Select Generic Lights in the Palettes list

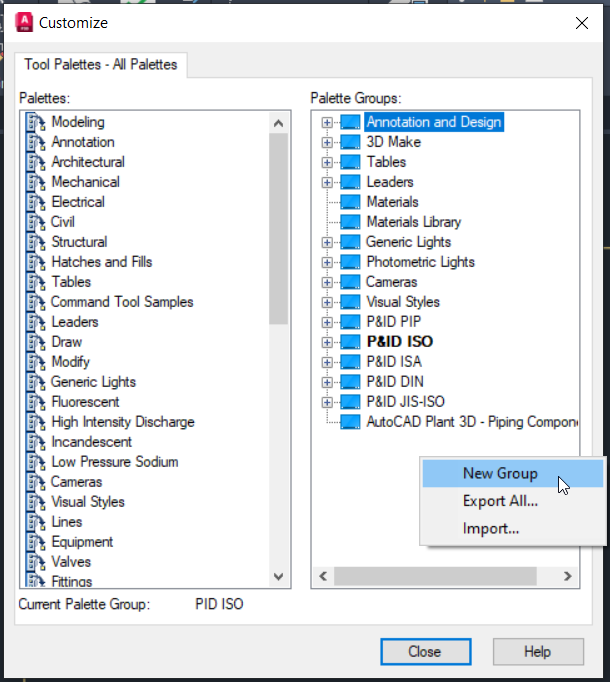coord(94,382)
